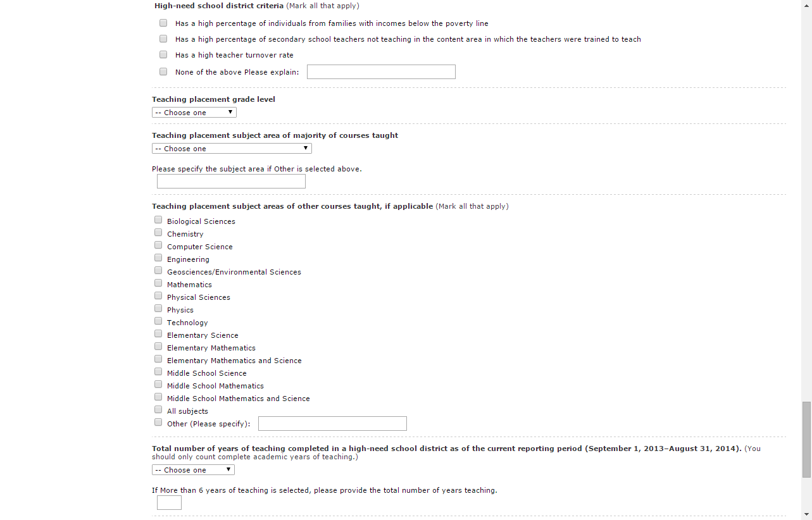The height and width of the screenshot is (520, 812).
Task: Select the Elementary Mathematics and Science checkbox
Action: (x=158, y=359)
